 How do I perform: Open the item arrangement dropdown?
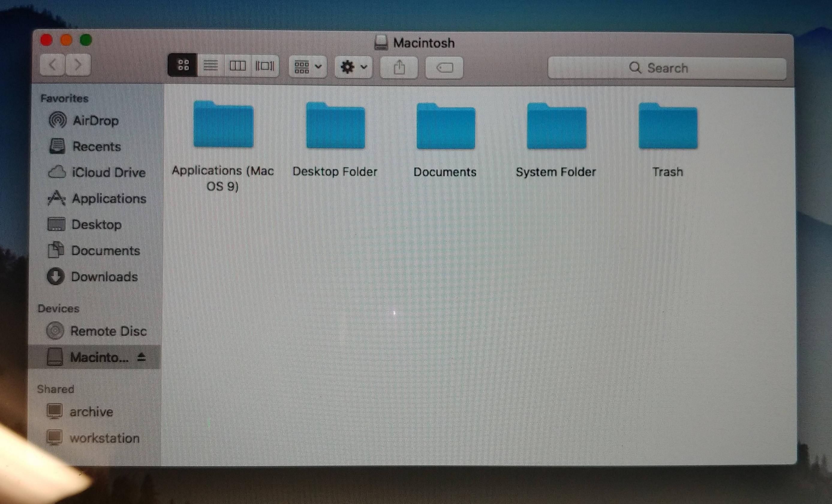[308, 67]
